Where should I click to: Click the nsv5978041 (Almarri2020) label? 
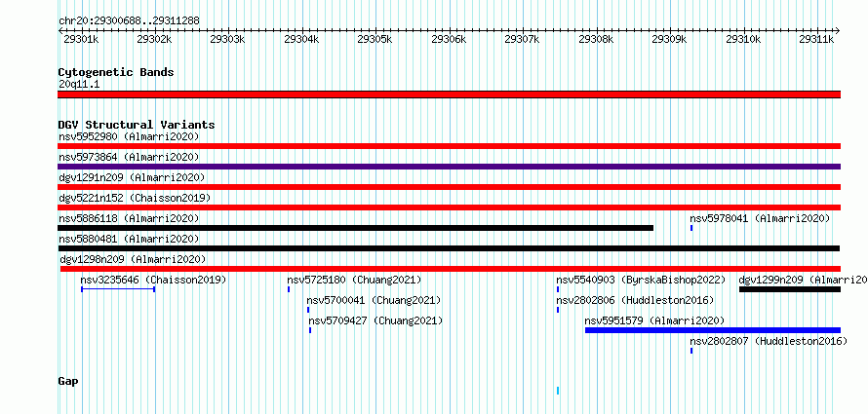[760, 218]
